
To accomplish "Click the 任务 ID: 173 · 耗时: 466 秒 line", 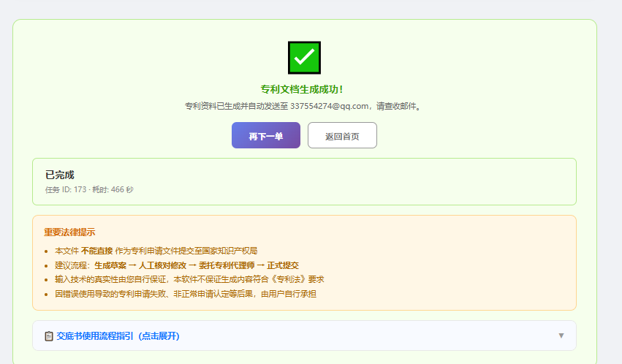I will pyautogui.click(x=89, y=189).
